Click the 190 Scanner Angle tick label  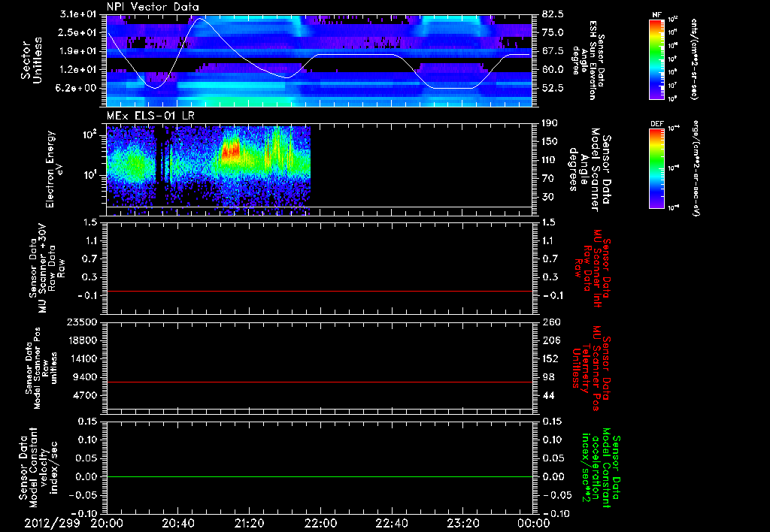point(549,123)
